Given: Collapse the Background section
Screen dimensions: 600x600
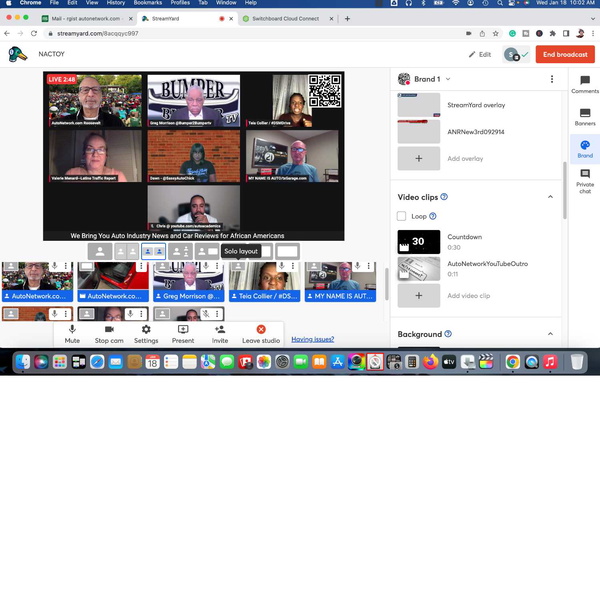Looking at the screenshot, I should pos(550,334).
